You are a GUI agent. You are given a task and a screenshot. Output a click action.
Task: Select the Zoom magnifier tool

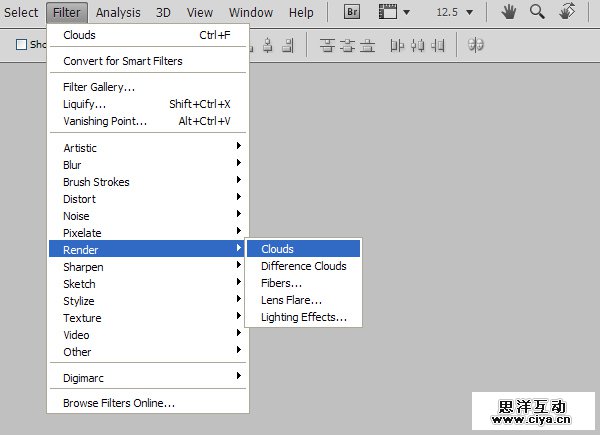tap(537, 13)
